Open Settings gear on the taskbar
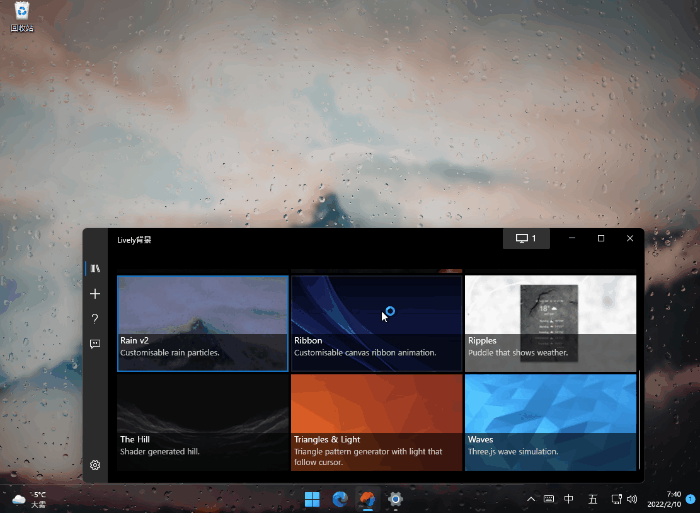700x513 pixels. coord(395,498)
